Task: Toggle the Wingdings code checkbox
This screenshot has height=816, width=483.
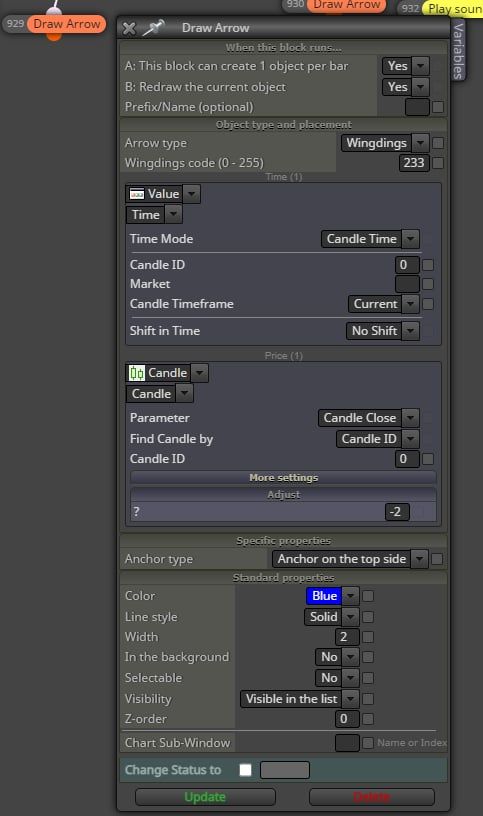Action: 438,163
